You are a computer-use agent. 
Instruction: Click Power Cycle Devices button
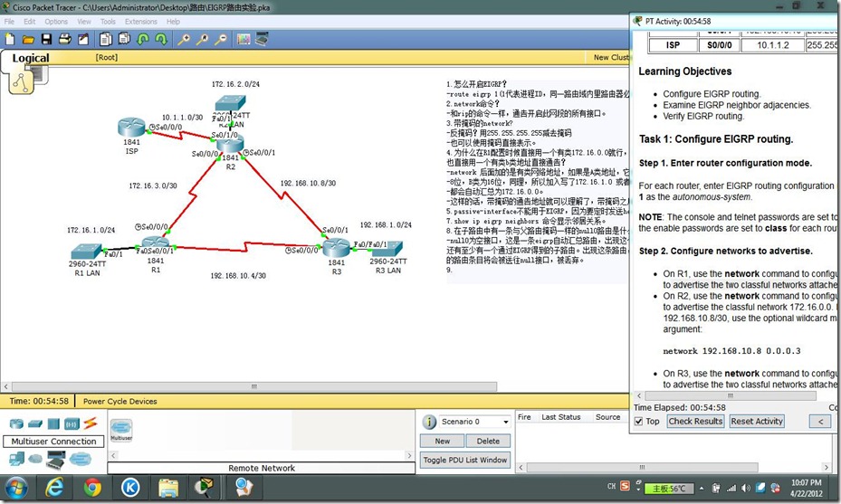click(x=120, y=401)
